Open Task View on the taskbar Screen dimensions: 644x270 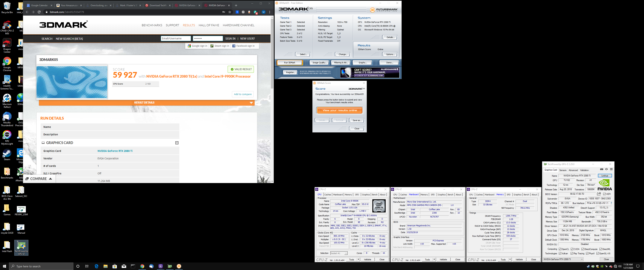click(87, 266)
